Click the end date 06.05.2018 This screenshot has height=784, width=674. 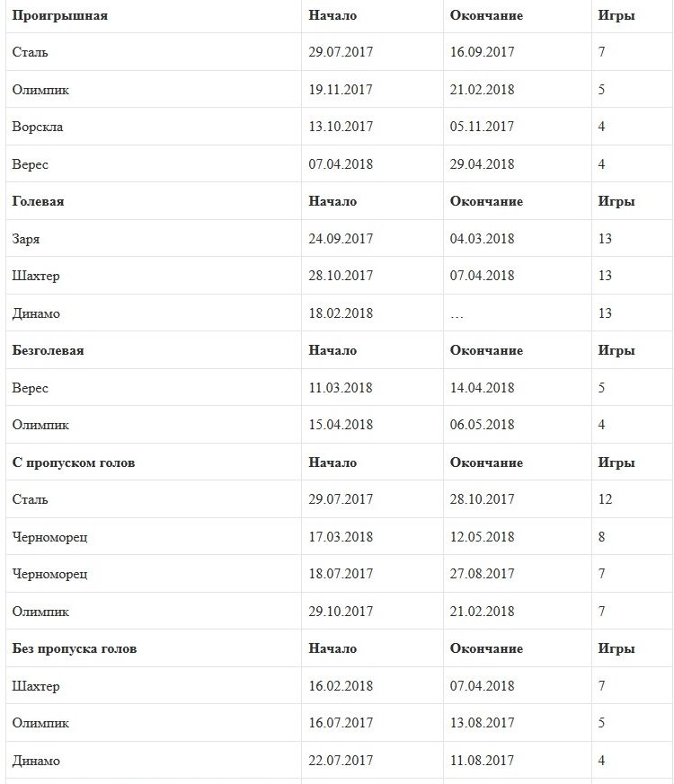click(483, 425)
